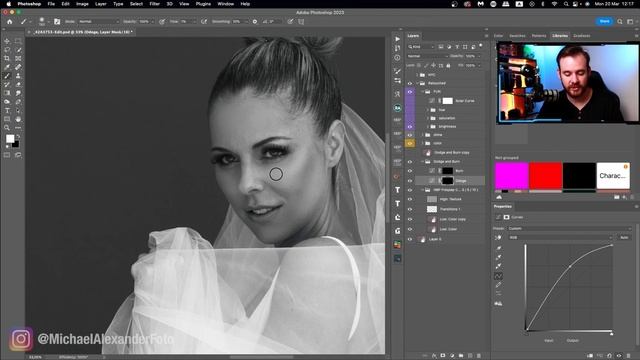Select the Eraser tool
This screenshot has height=360, width=640.
[x=18, y=84]
